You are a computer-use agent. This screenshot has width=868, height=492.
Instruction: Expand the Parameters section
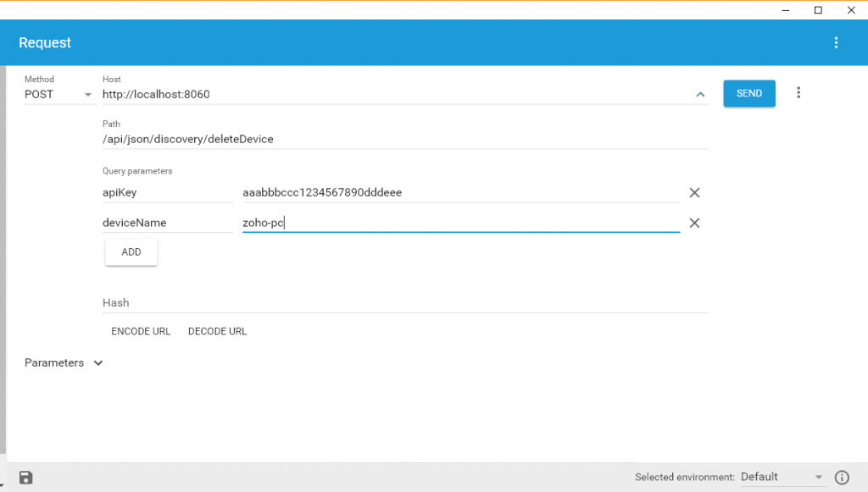tap(64, 362)
